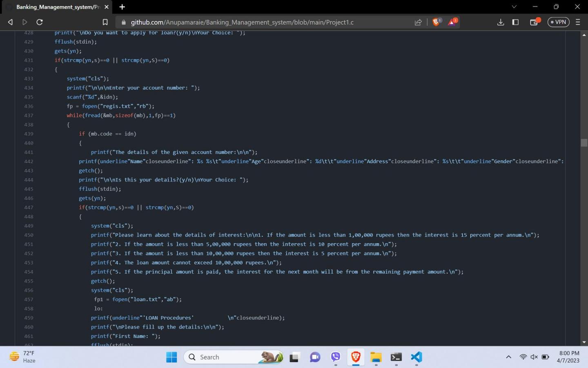Click the 'Enter your account number' printf line
The height and width of the screenshot is (368, 588).
tap(134, 88)
